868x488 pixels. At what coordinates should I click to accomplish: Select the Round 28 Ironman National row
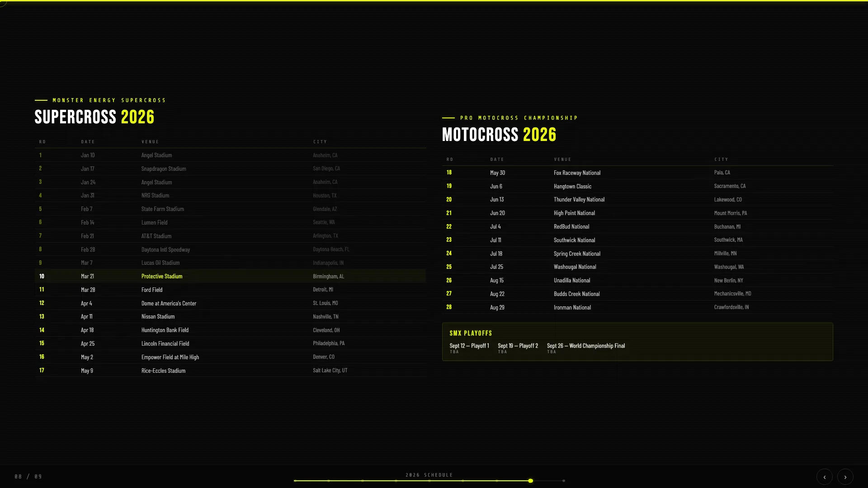pos(633,307)
